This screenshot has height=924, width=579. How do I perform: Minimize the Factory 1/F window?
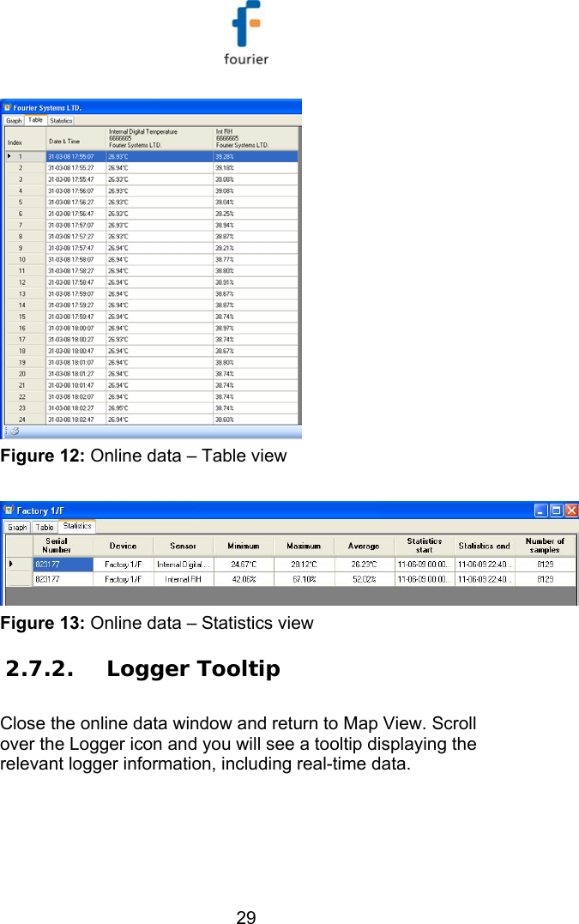[540, 510]
